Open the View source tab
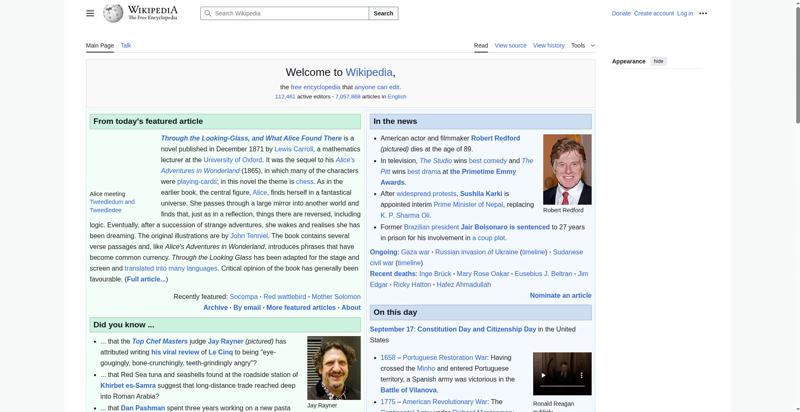The width and height of the screenshot is (800, 412). (x=510, y=45)
